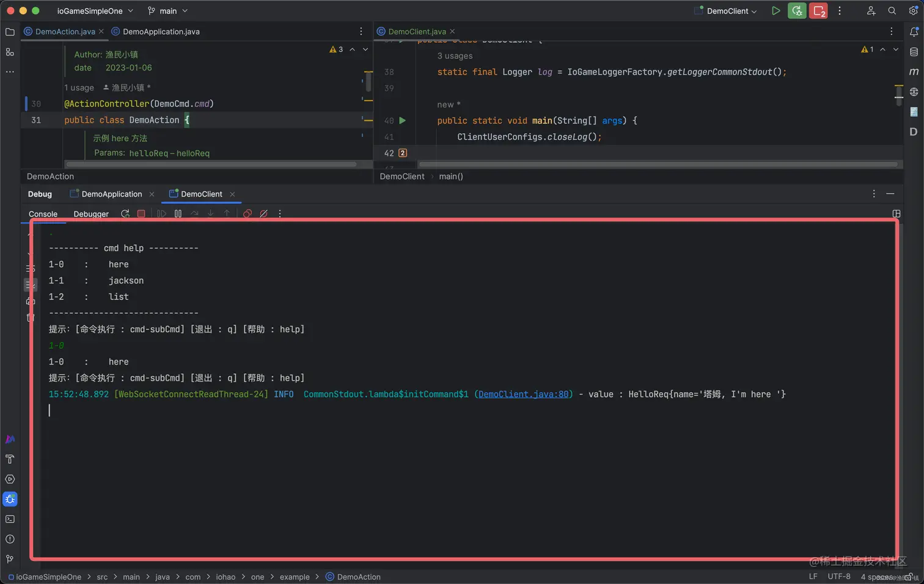Viewport: 924px width, 584px height.
Task: Close DemoClient debug session tab
Action: 232,194
